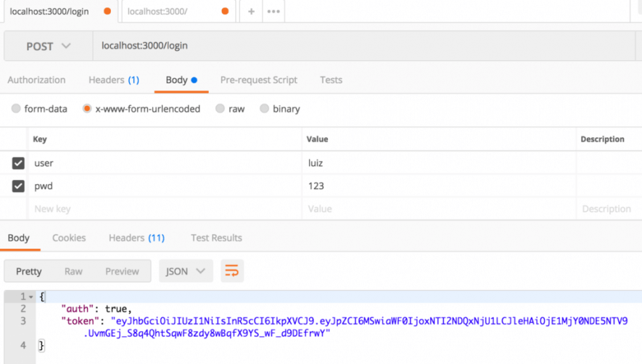This screenshot has height=364, width=642.
Task: Switch response view to Raw
Action: [x=73, y=271]
